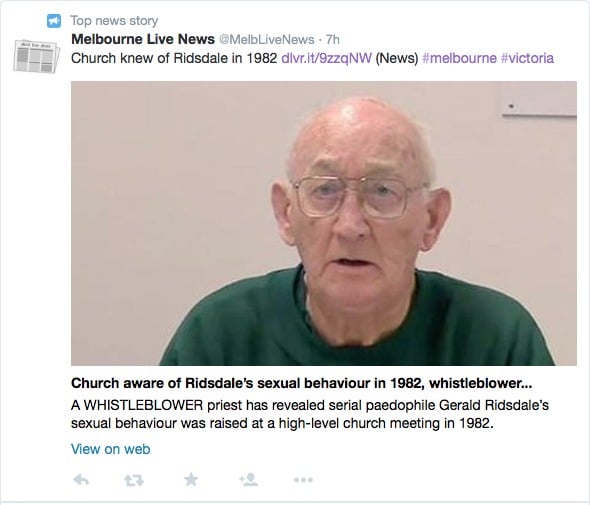The height and width of the screenshot is (505, 590).
Task: Click the Top news story label
Action: 114,21
